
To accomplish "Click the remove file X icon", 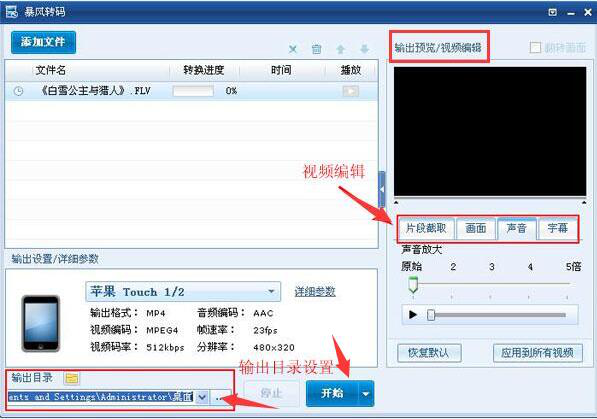I will click(293, 49).
